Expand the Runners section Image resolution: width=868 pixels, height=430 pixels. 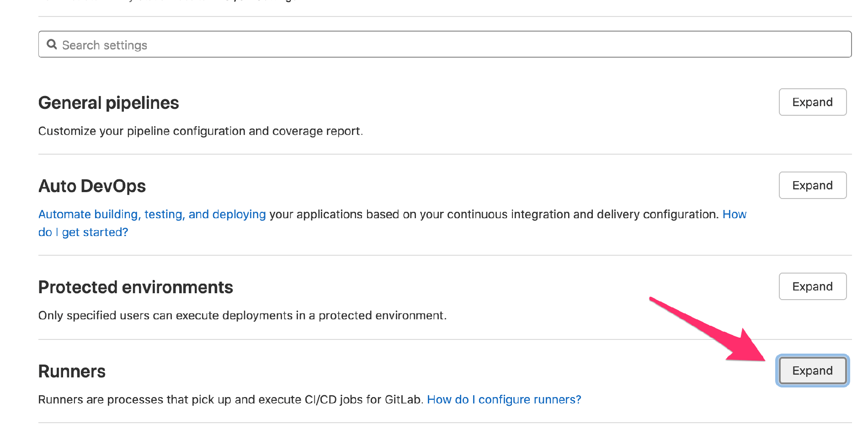point(812,371)
